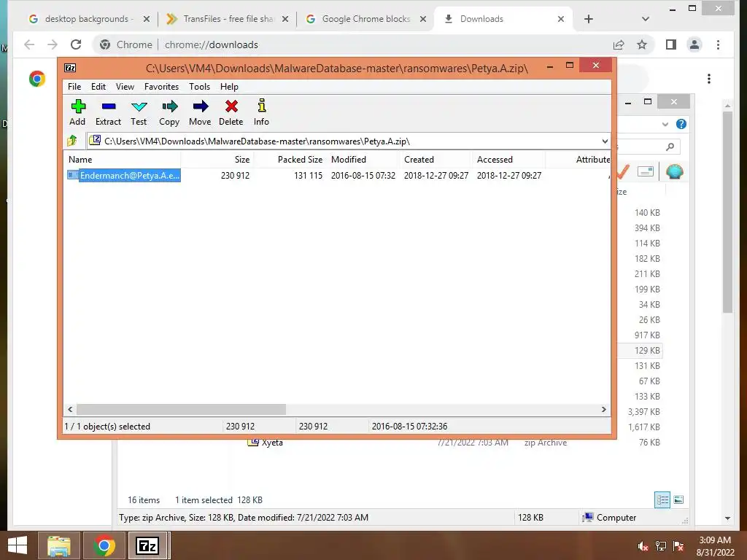Extract files with the Extract tool
The width and height of the screenshot is (747, 560).
(x=108, y=112)
